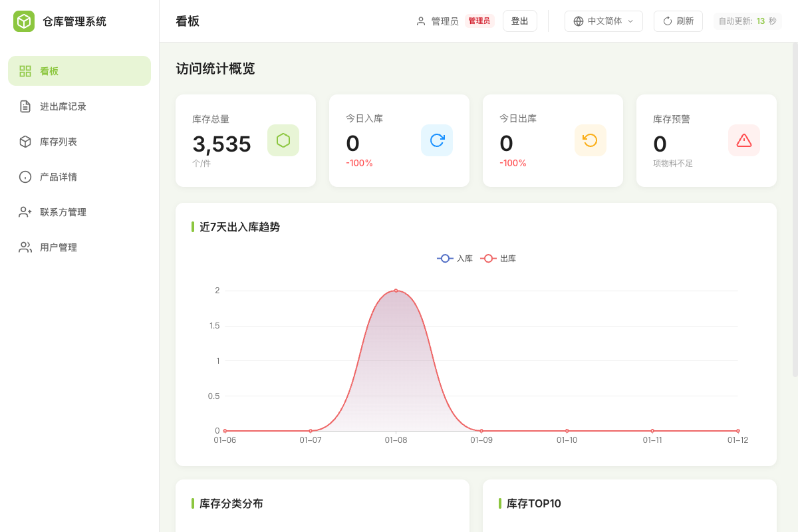Click the info circle icon beside 产品详情

(x=25, y=177)
